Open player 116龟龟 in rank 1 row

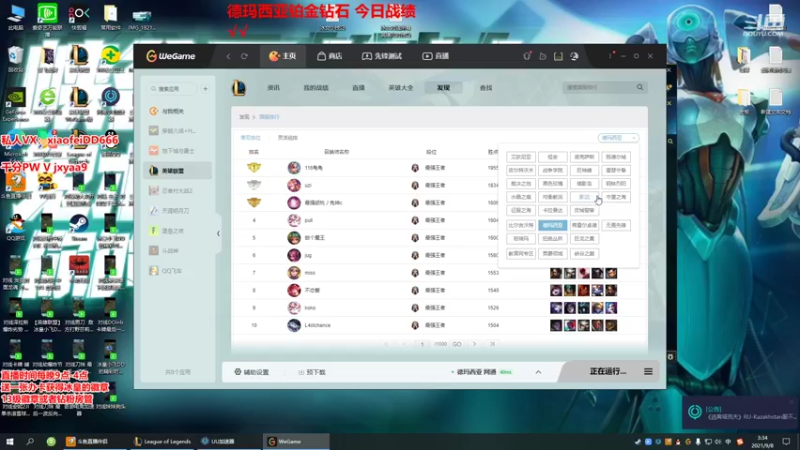coord(314,168)
